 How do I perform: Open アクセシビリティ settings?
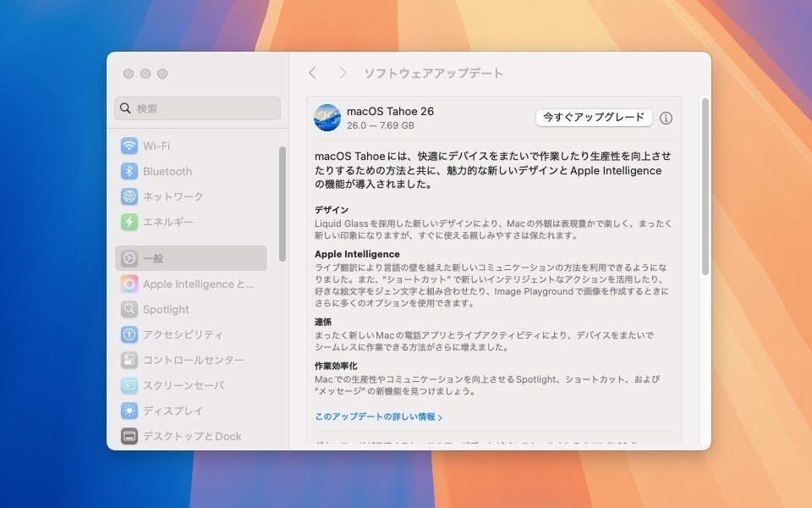click(183, 334)
